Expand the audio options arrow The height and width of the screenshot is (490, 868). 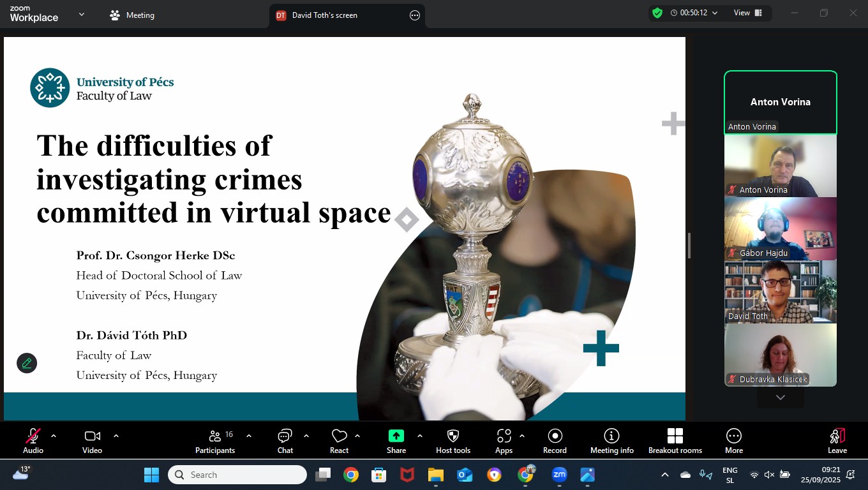point(54,436)
